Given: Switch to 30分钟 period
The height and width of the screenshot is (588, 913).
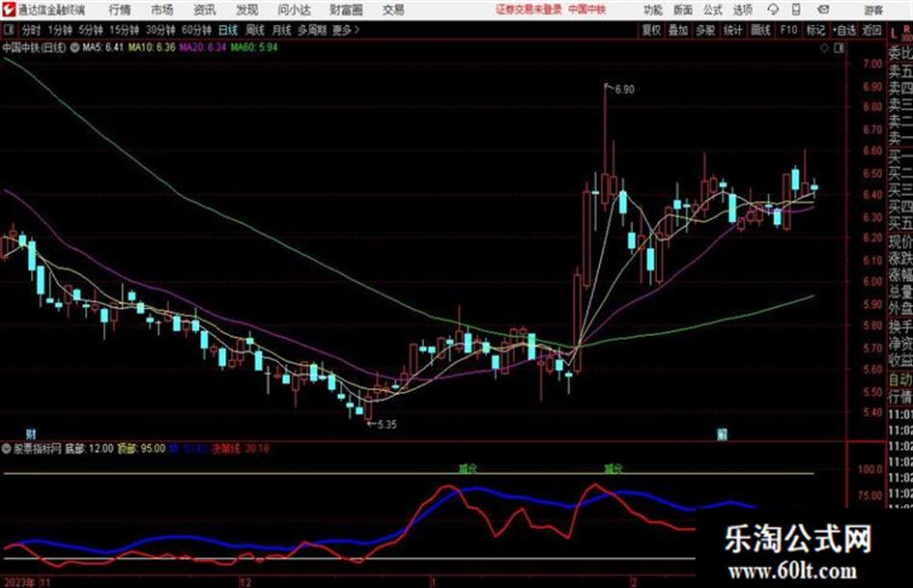Looking at the screenshot, I should tap(160, 30).
